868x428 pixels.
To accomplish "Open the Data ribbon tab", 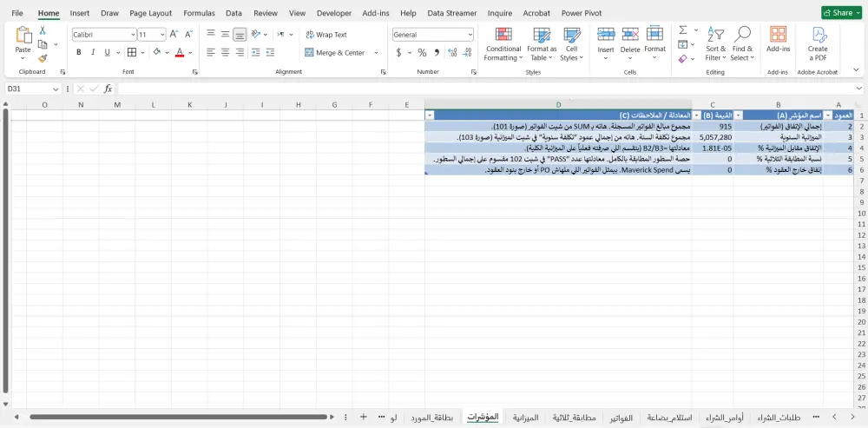I will click(x=233, y=13).
